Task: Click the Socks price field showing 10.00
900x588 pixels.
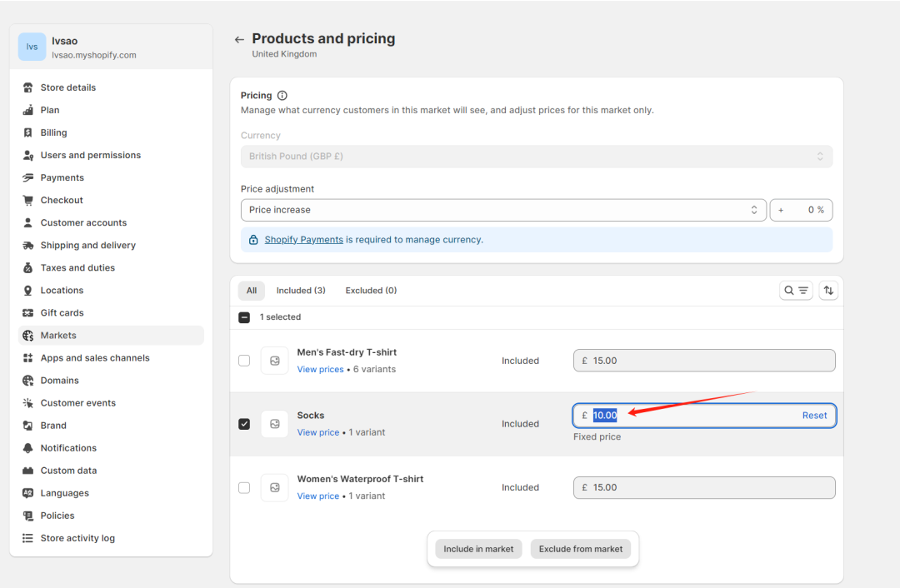Action: point(704,416)
